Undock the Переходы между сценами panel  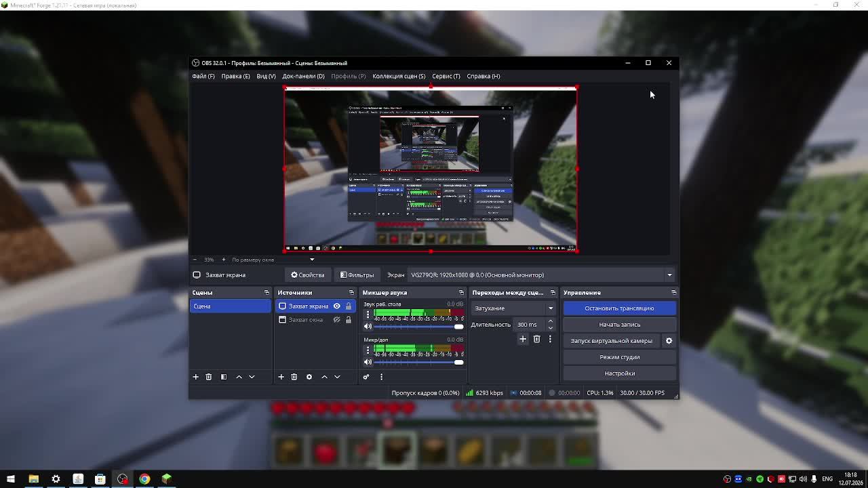[553, 293]
